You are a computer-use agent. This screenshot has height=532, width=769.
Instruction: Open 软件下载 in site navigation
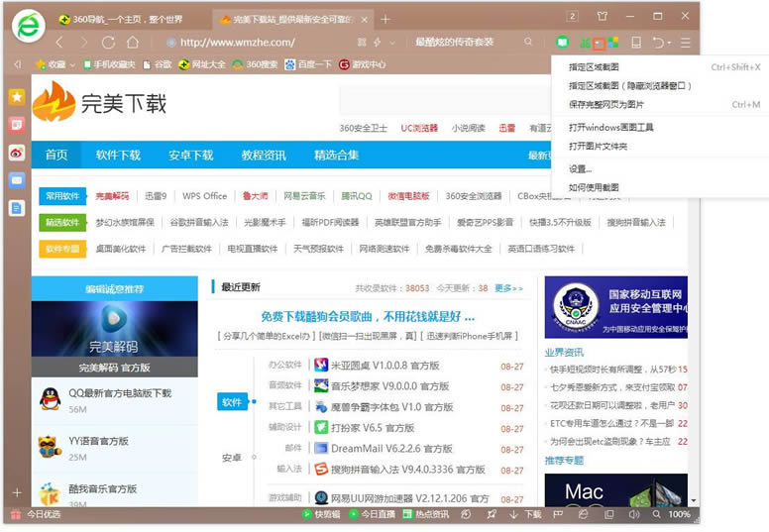tap(118, 155)
